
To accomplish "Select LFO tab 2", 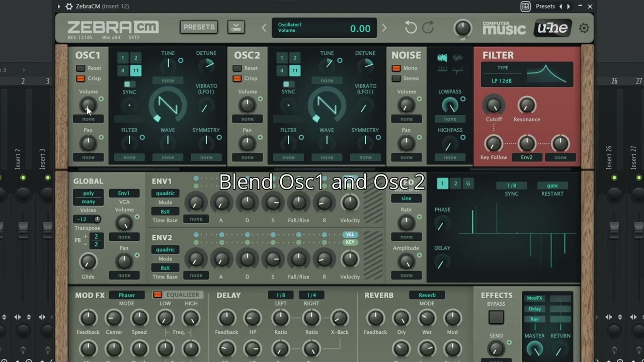I will pos(455,184).
